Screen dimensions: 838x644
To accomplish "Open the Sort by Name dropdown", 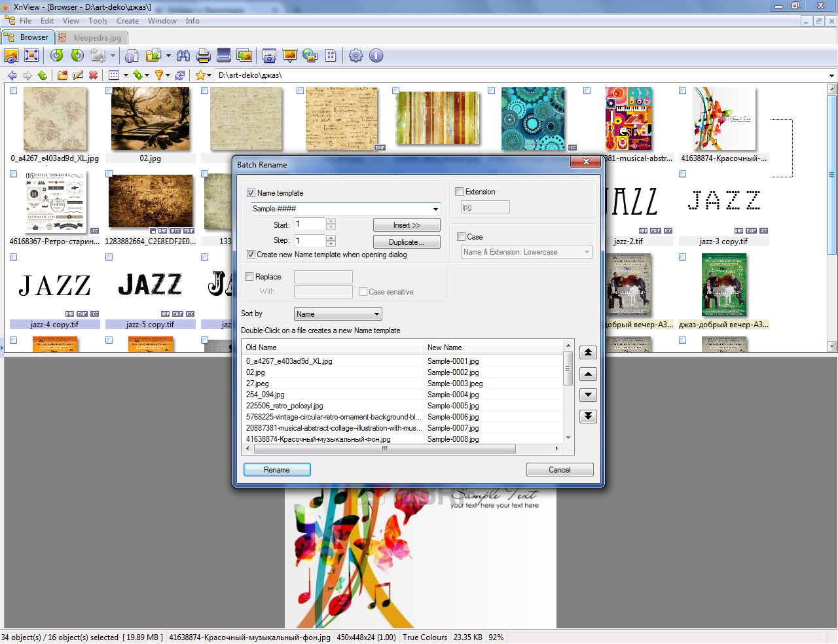I will click(x=338, y=314).
